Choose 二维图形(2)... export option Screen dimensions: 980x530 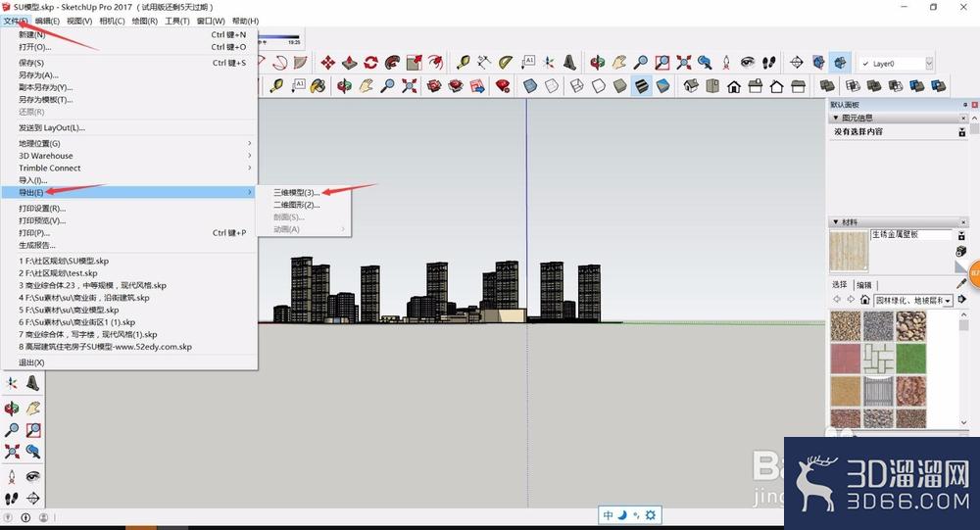(x=296, y=205)
